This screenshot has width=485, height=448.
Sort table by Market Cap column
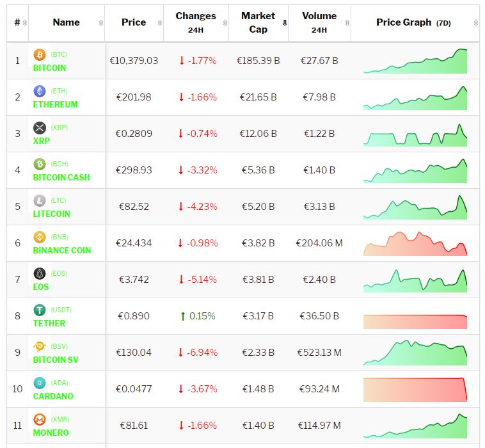[258, 22]
